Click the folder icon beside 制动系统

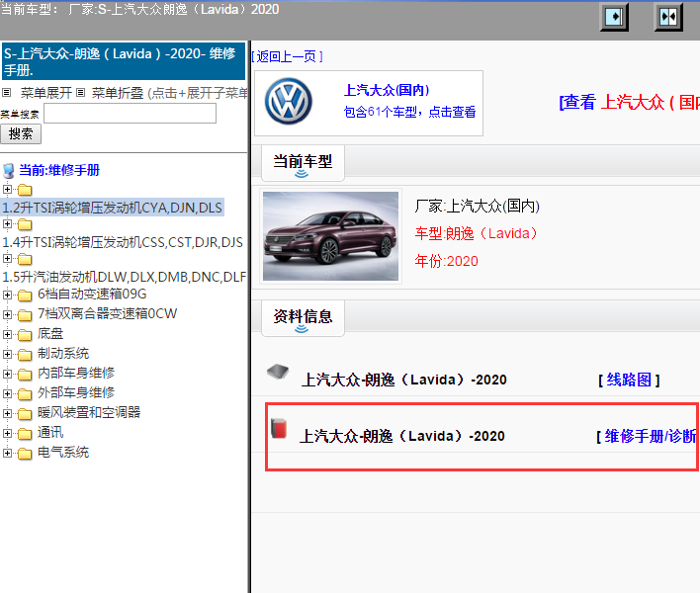tap(25, 354)
